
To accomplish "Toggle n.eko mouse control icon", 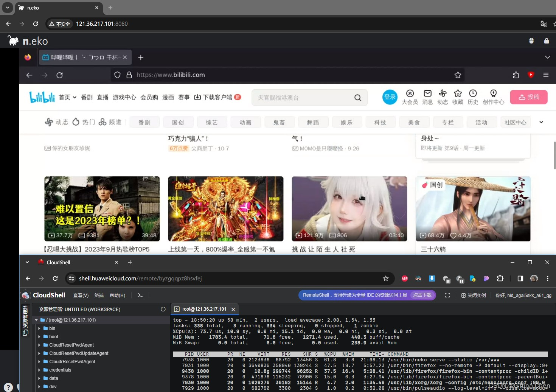I will point(531,41).
